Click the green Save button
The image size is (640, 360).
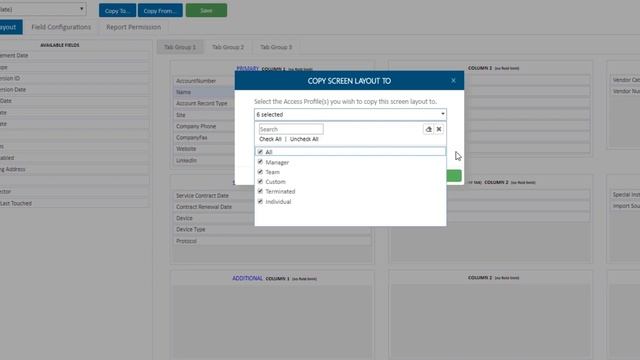206,11
